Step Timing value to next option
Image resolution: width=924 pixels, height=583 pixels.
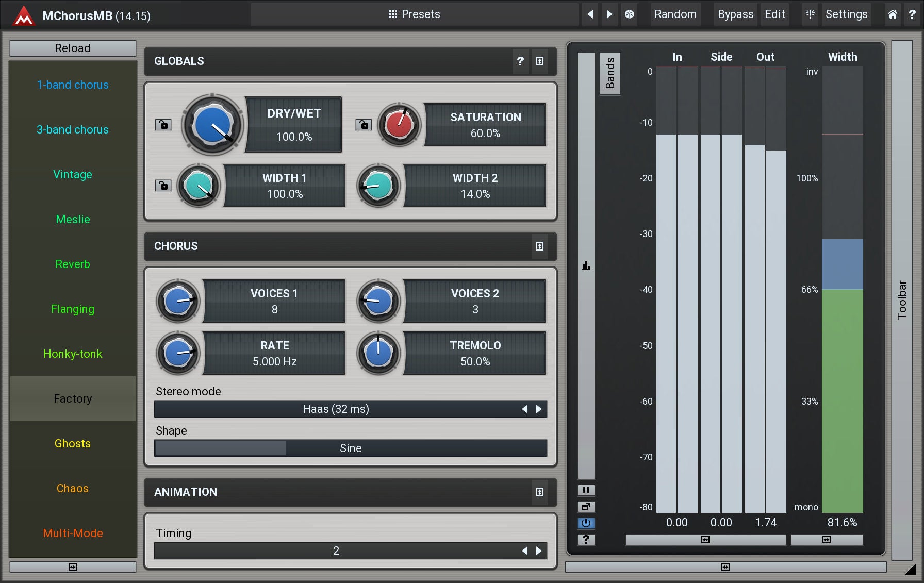[539, 551]
